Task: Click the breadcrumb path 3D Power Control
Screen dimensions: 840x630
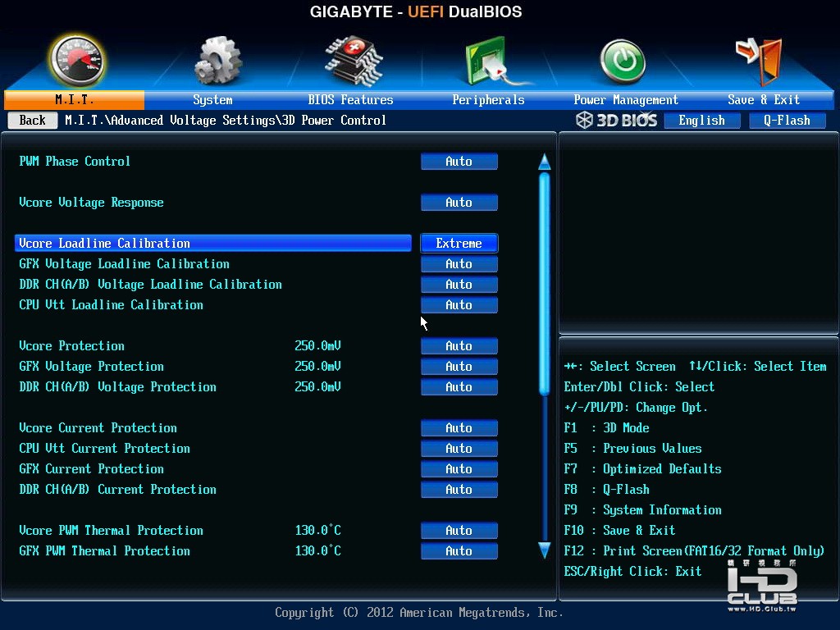Action: pyautogui.click(x=335, y=121)
